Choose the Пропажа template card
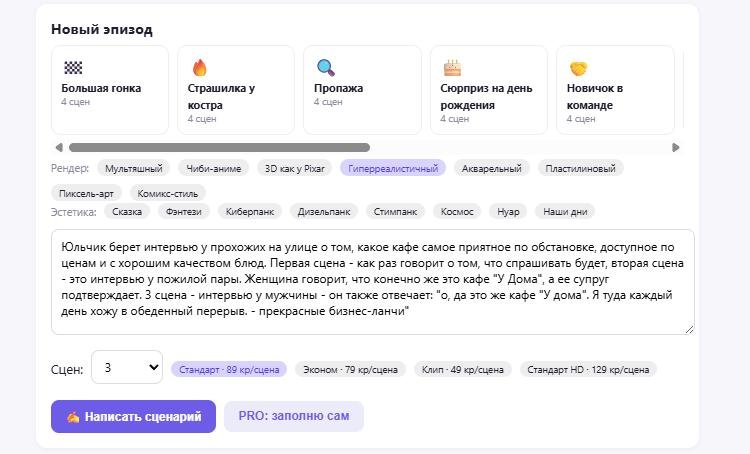Screen dimensions: 750x454 pos(363,90)
